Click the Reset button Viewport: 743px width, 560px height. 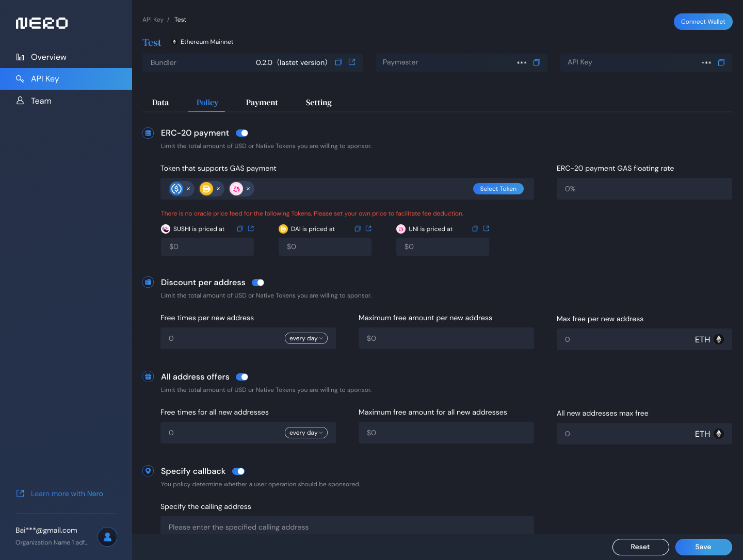[x=641, y=547]
